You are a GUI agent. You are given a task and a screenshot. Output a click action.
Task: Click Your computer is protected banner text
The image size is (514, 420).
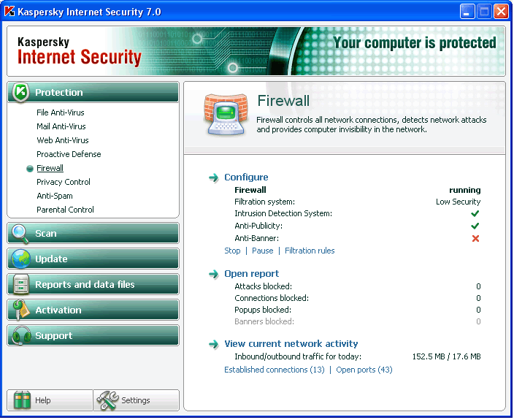(x=415, y=42)
